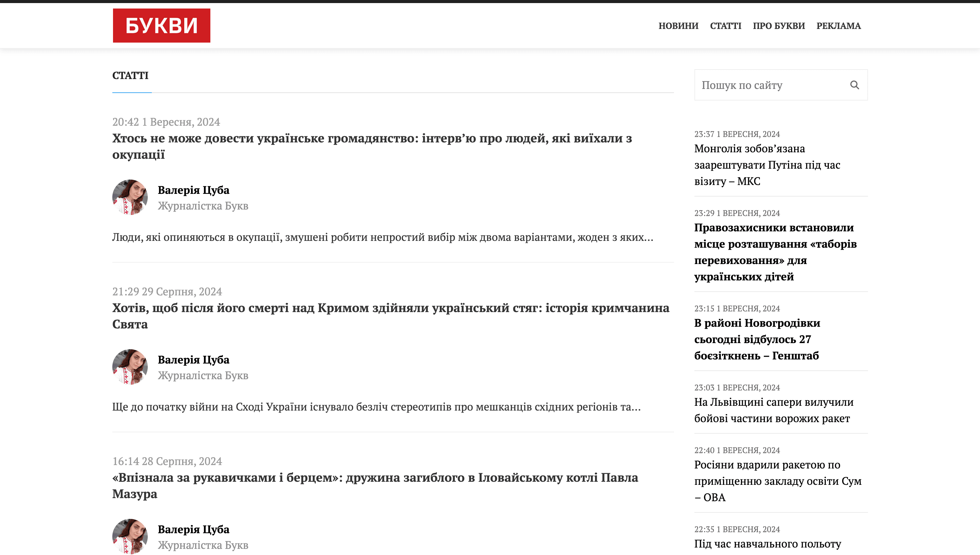Open Валерія Цуба author name in second article
Screen dimensions: 980x555
pyautogui.click(x=193, y=359)
